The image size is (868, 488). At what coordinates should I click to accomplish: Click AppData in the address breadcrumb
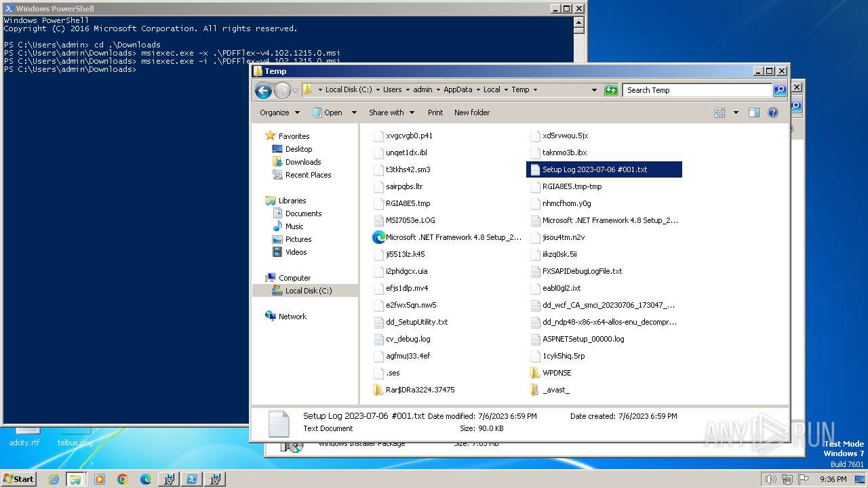[458, 89]
